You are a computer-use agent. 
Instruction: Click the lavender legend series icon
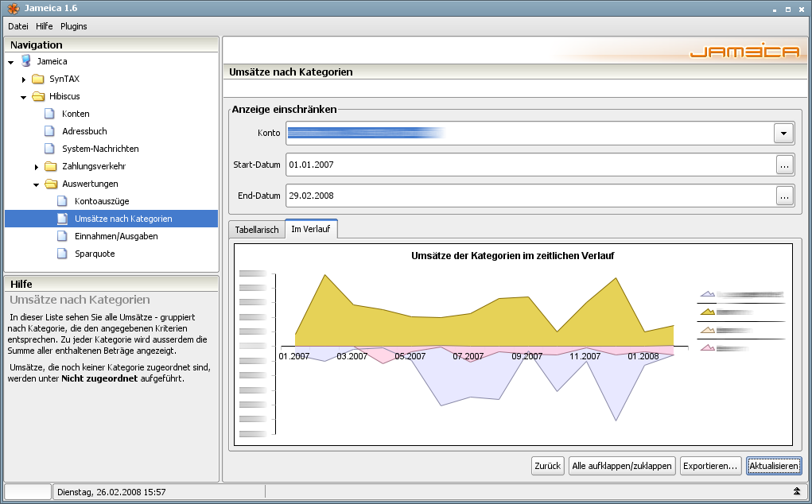pos(707,294)
